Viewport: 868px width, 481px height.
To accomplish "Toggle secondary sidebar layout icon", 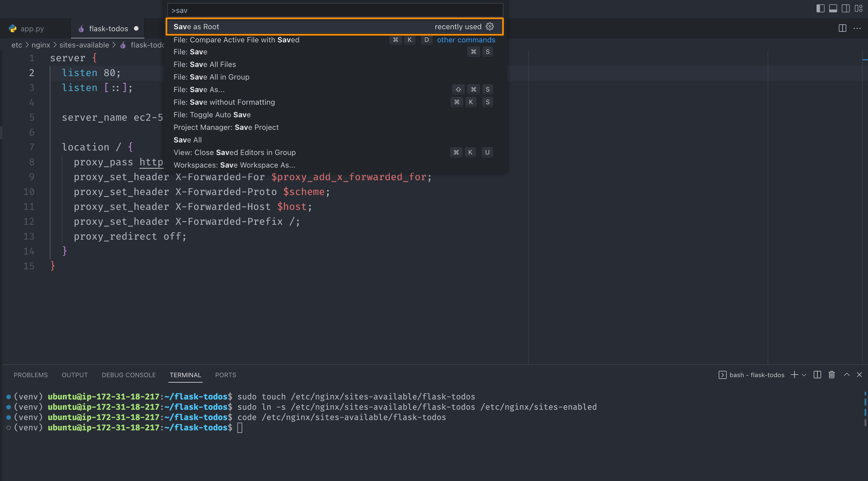I will click(x=845, y=8).
